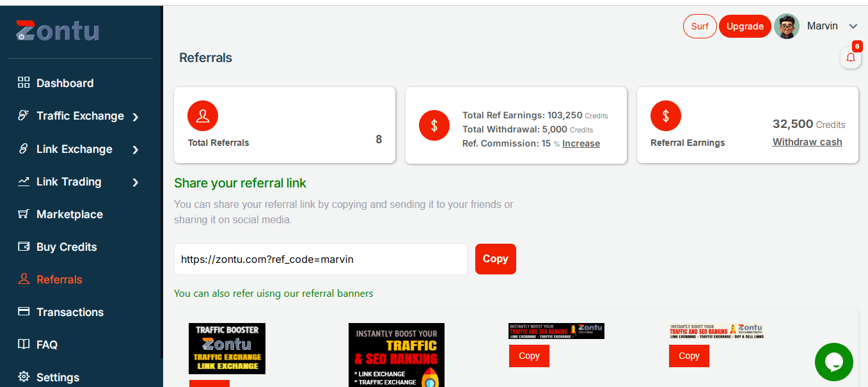Click the Increase commission link
This screenshot has height=387, width=868.
point(581,143)
